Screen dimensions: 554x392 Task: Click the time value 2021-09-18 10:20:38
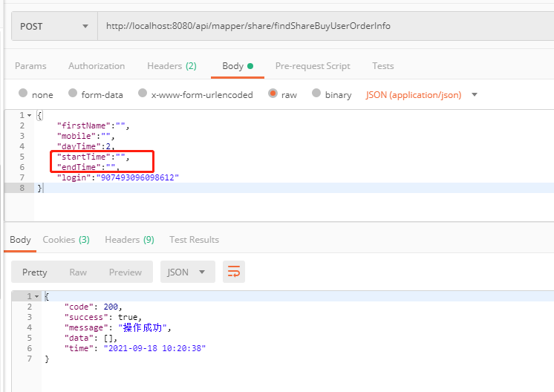(154, 348)
